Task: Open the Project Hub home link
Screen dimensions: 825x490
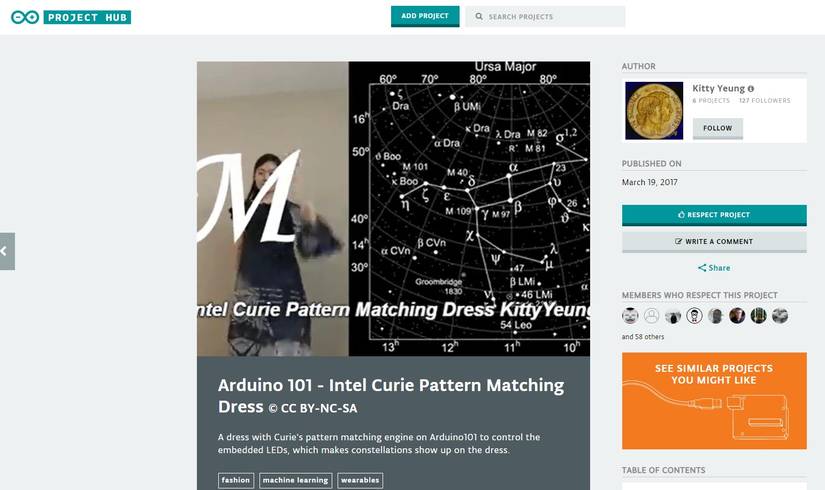Action: coord(87,17)
